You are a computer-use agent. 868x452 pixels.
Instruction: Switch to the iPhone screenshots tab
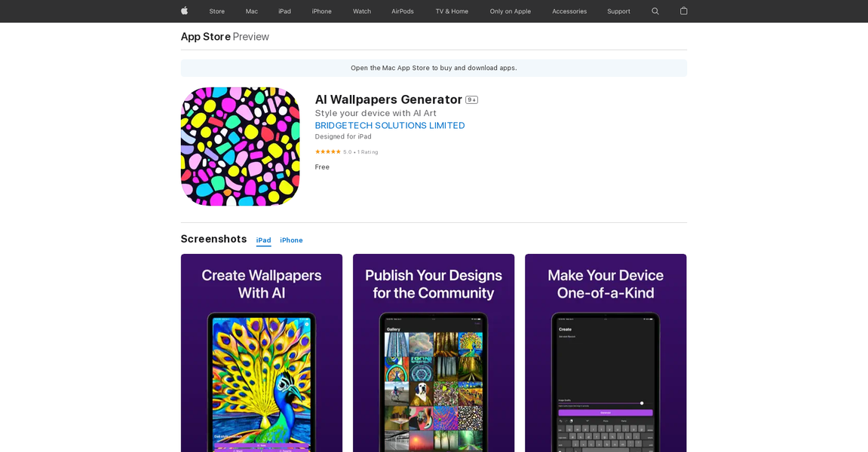tap(291, 240)
